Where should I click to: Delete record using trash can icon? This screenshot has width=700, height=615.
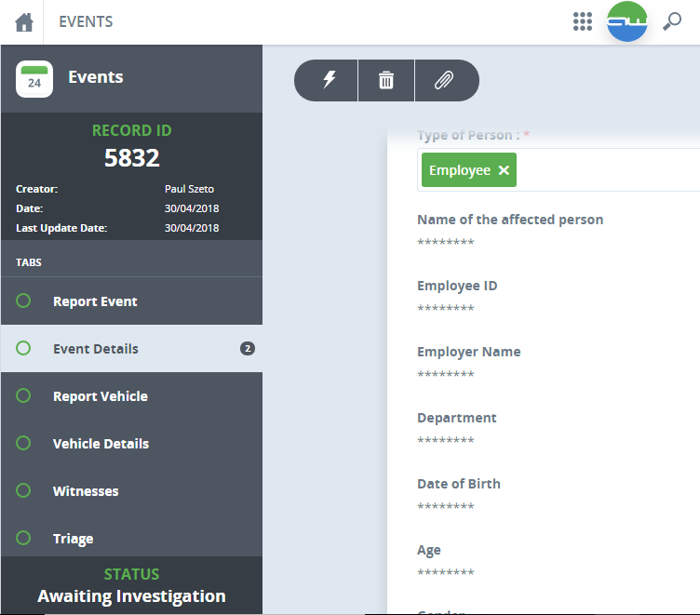(x=386, y=80)
